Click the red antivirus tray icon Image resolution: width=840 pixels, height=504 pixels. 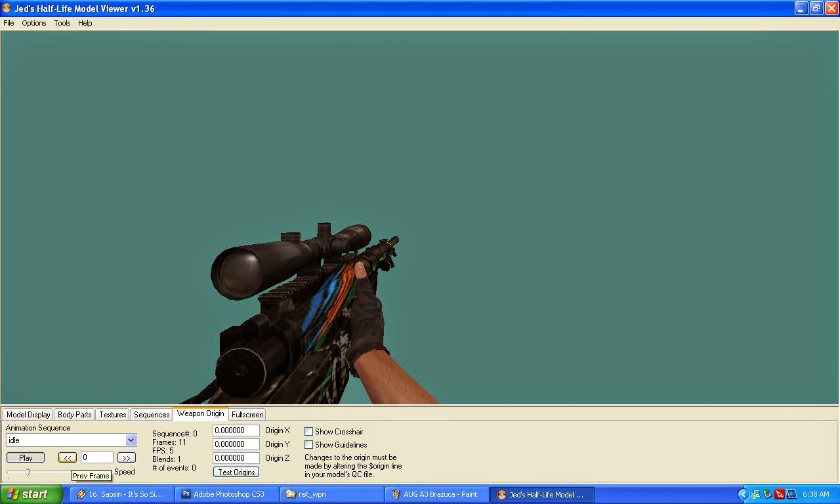click(x=780, y=495)
